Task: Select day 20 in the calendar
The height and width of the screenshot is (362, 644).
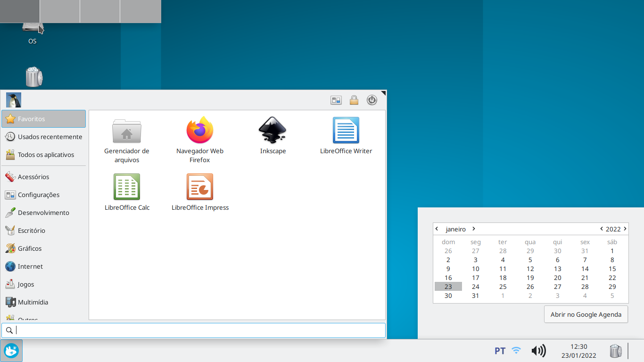Action: pyautogui.click(x=558, y=278)
